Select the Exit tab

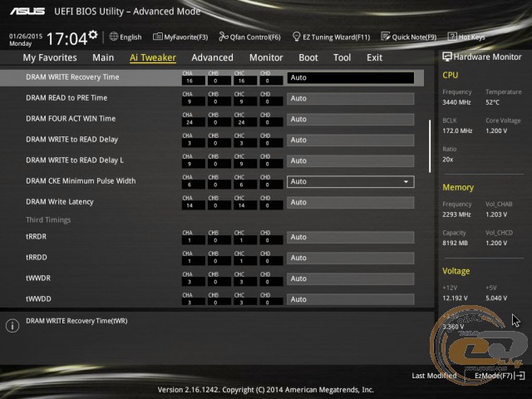point(375,57)
